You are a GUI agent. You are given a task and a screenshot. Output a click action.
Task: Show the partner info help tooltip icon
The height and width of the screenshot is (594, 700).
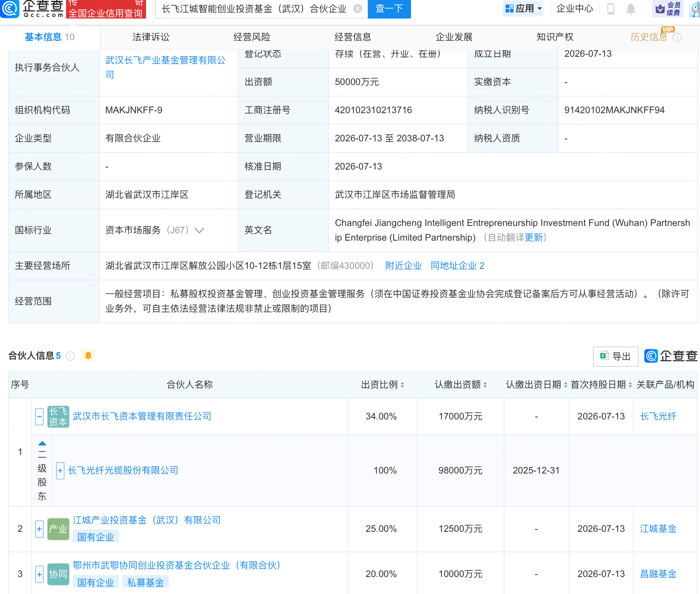(x=70, y=356)
